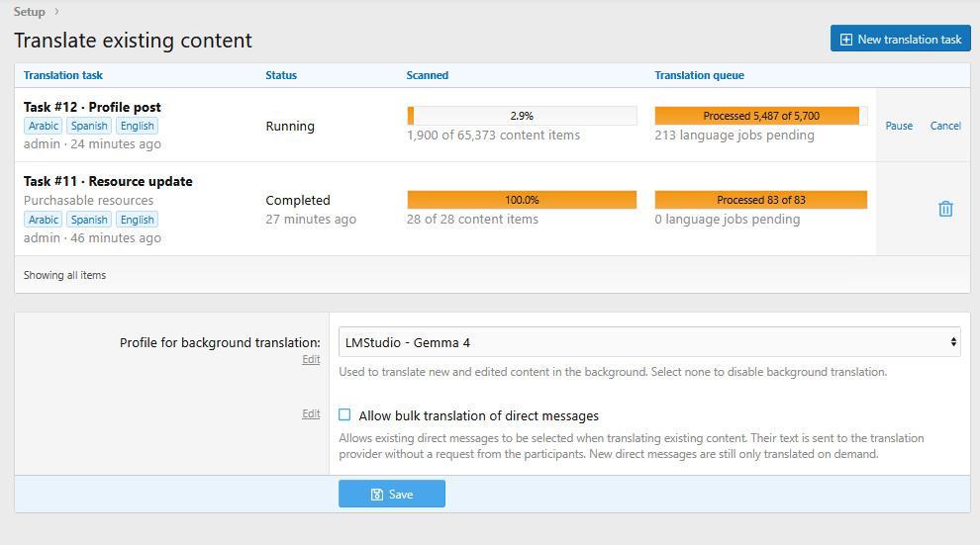980x545 pixels.
Task: Click the chevron next to the Setup breadcrumb
Action: (x=56, y=11)
